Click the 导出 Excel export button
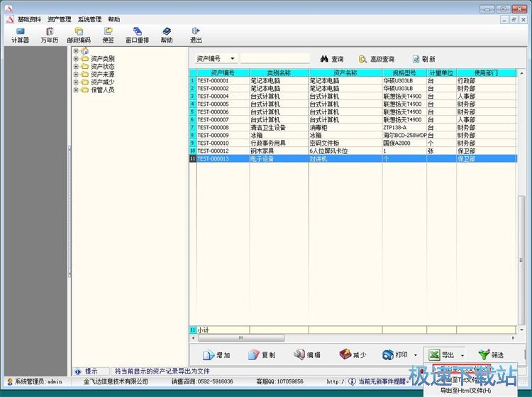The image size is (532, 397). tap(441, 355)
